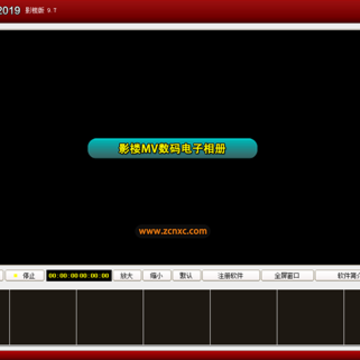Click the www.zcnxc.com link in preview
The image size is (360, 360).
[173, 231]
